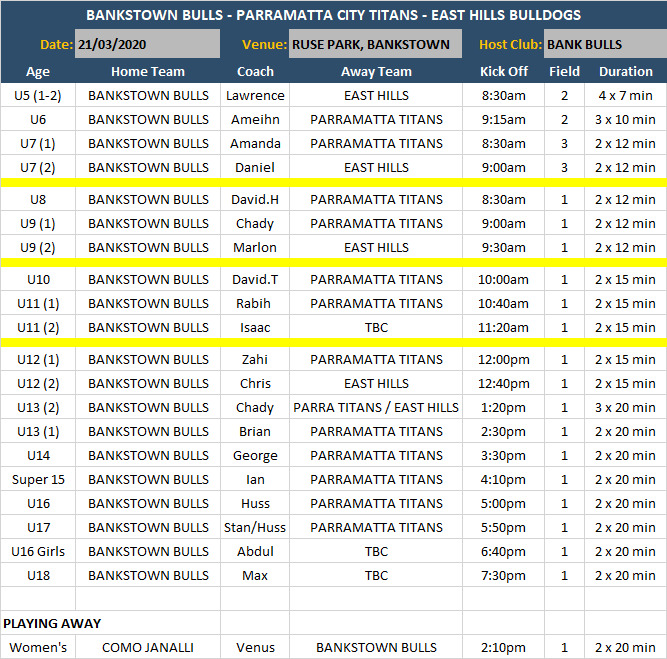The image size is (667, 659).
Task: Select the 3 x 20 min duration cell
Action: [626, 408]
